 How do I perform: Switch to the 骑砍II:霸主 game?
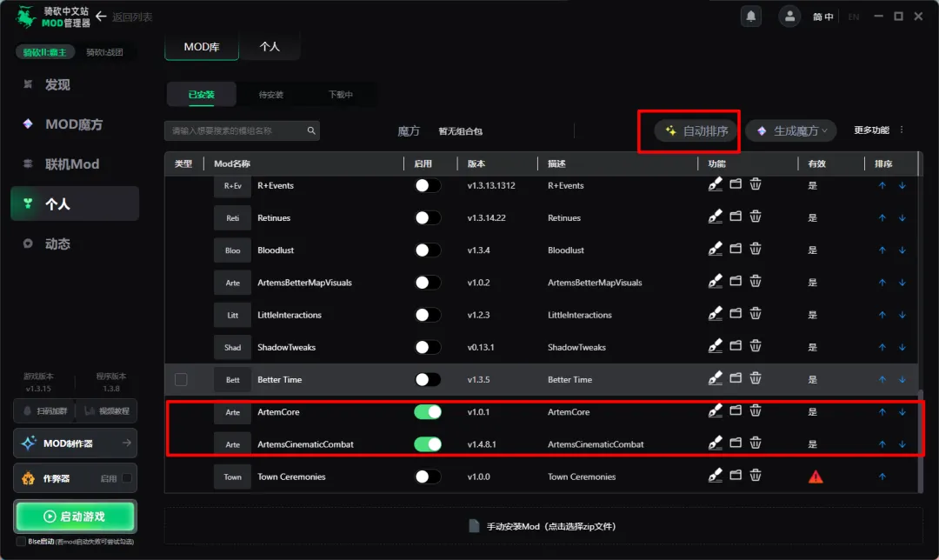tap(45, 52)
